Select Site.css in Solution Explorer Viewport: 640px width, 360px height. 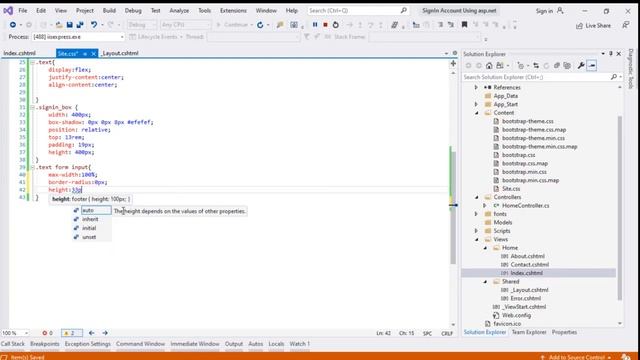coord(511,189)
